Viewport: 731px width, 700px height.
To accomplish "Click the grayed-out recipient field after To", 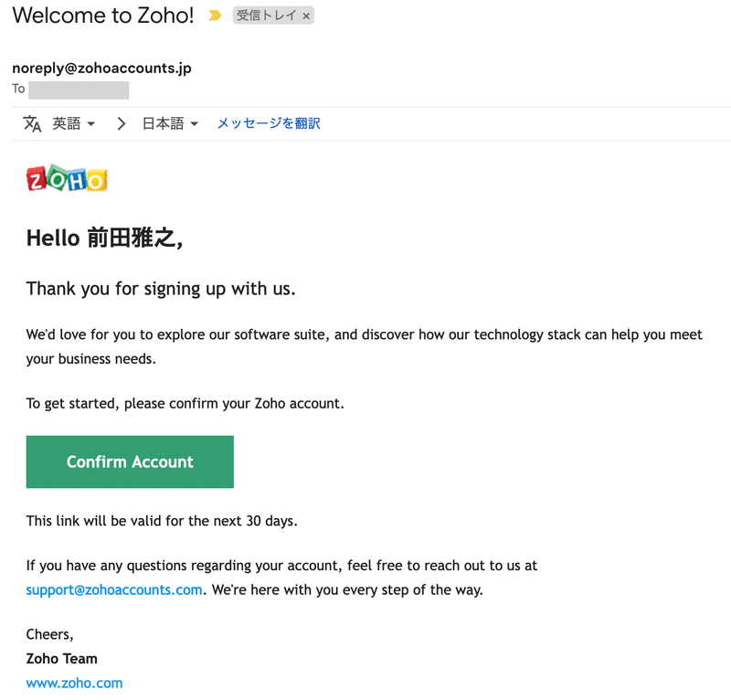I will click(79, 90).
